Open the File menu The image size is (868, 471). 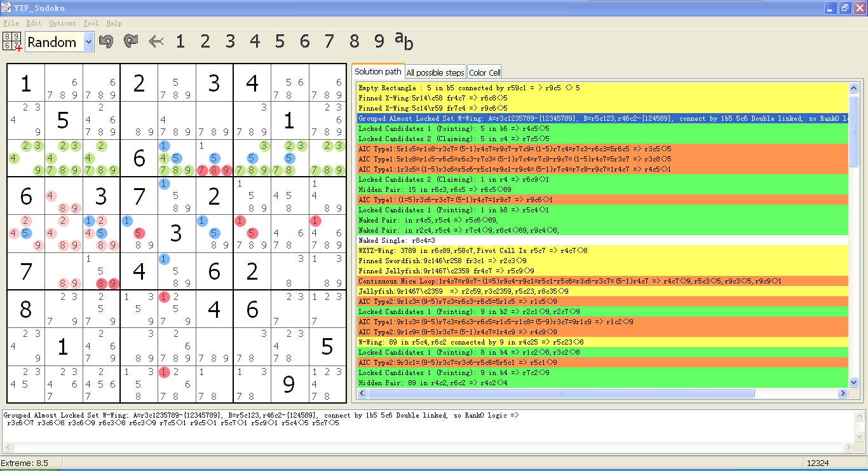point(11,24)
